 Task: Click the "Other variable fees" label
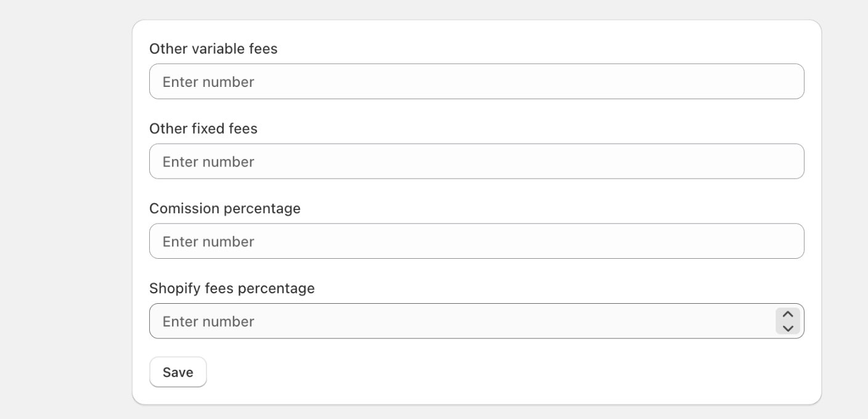[213, 49]
